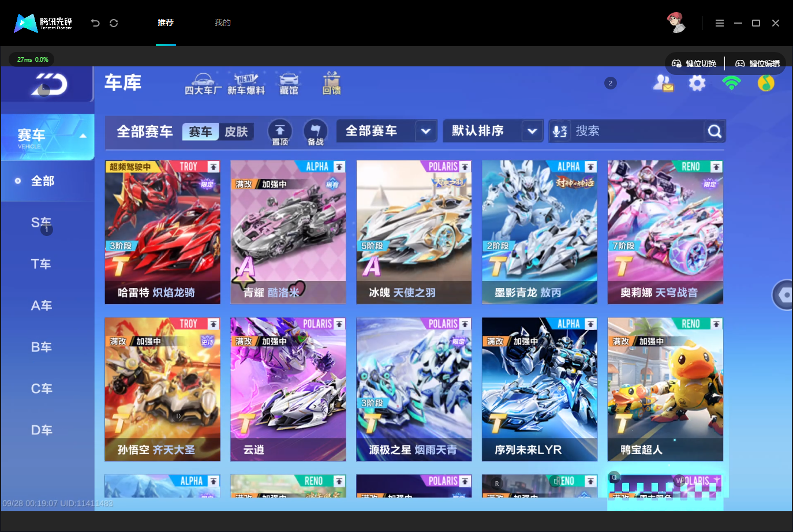
Task: Open the game settings gear icon
Action: tap(697, 83)
